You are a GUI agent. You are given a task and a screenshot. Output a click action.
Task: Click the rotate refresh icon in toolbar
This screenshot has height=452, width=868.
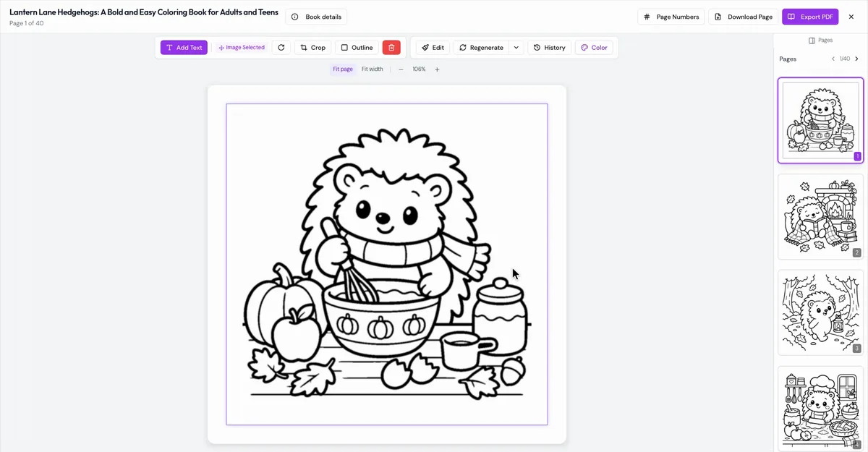tap(281, 48)
